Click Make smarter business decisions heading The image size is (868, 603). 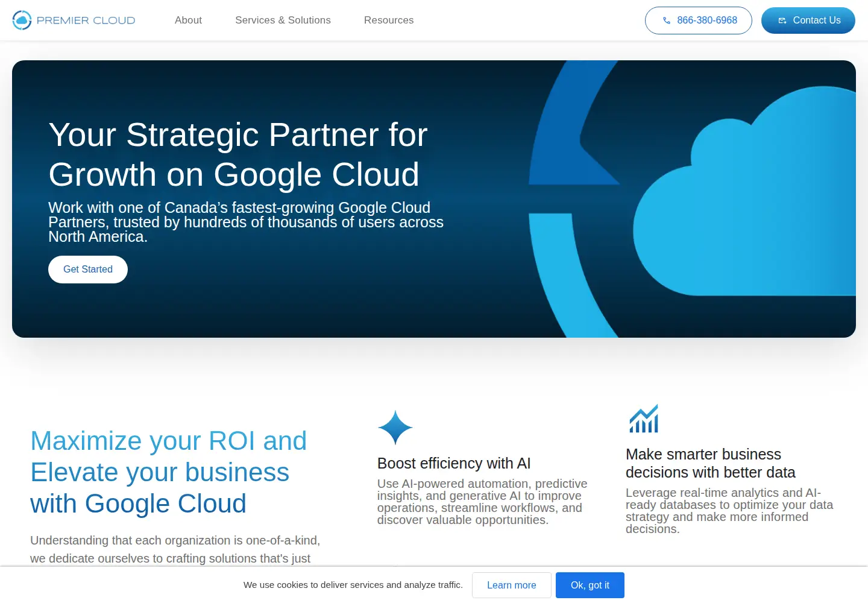click(711, 463)
